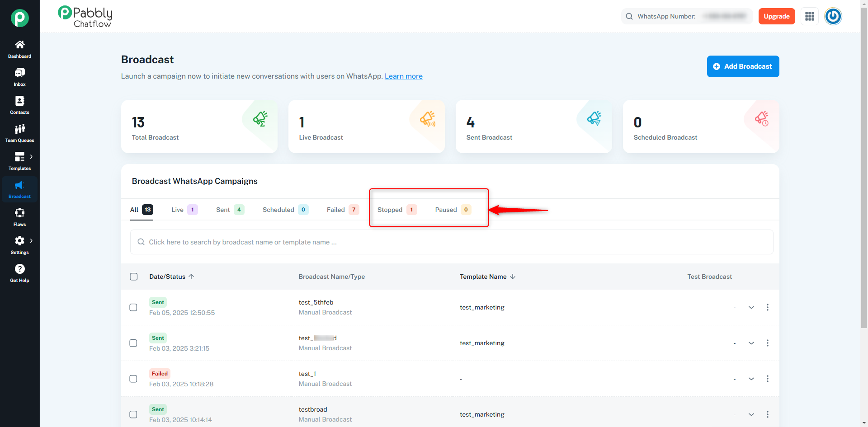The width and height of the screenshot is (868, 427).
Task: Click the green Pabbly P logo in sidebar
Action: 20,18
